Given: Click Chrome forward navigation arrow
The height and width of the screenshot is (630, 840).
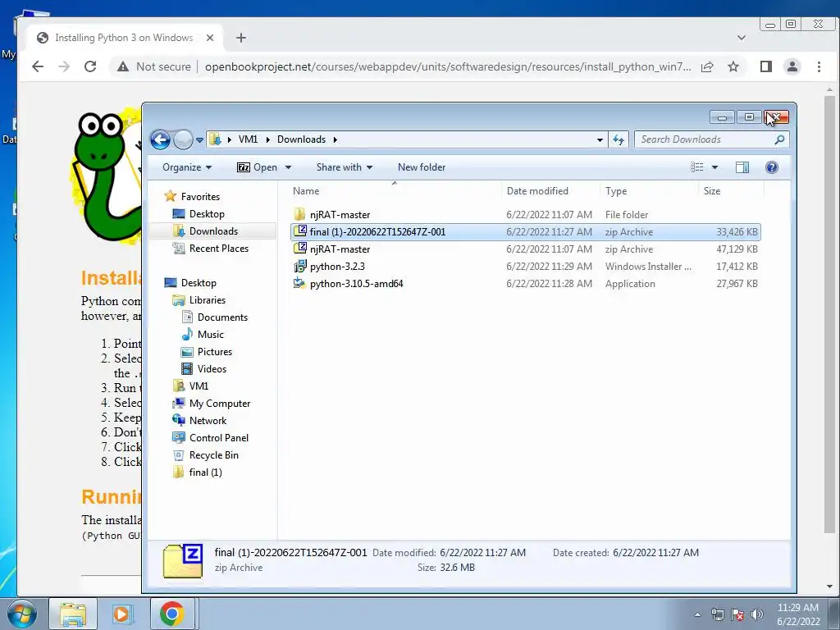Looking at the screenshot, I should (x=64, y=66).
